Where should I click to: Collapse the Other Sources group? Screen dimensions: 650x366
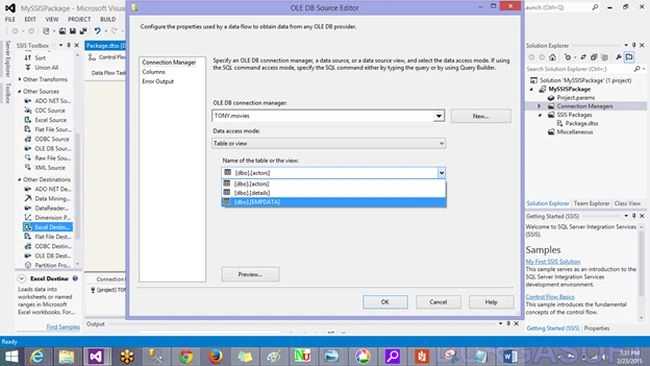click(x=19, y=91)
